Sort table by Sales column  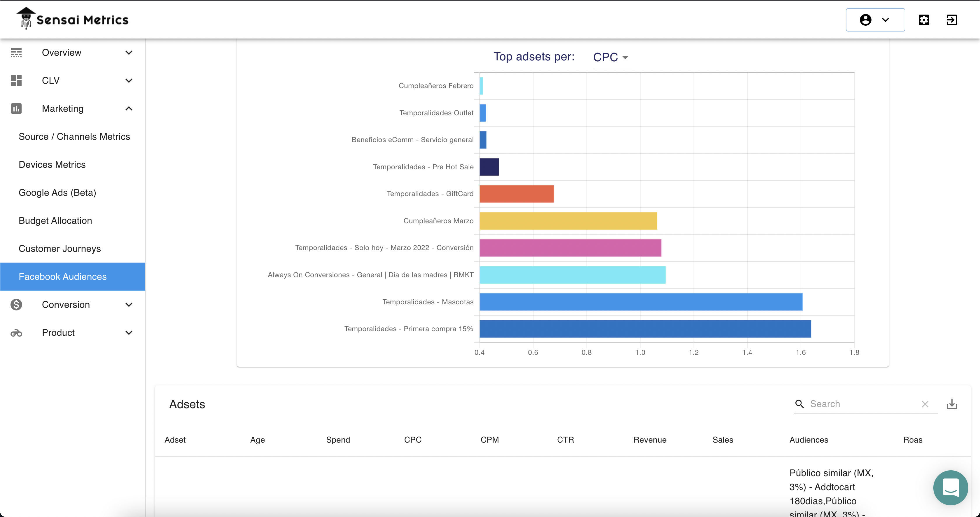[x=723, y=440]
